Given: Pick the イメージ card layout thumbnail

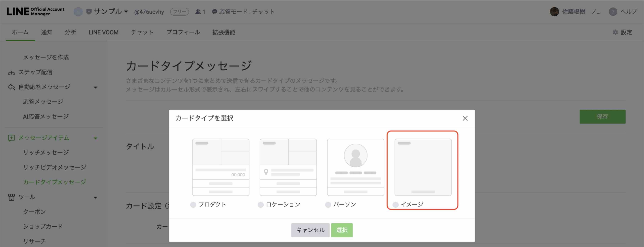Looking at the screenshot, I should (x=423, y=167).
